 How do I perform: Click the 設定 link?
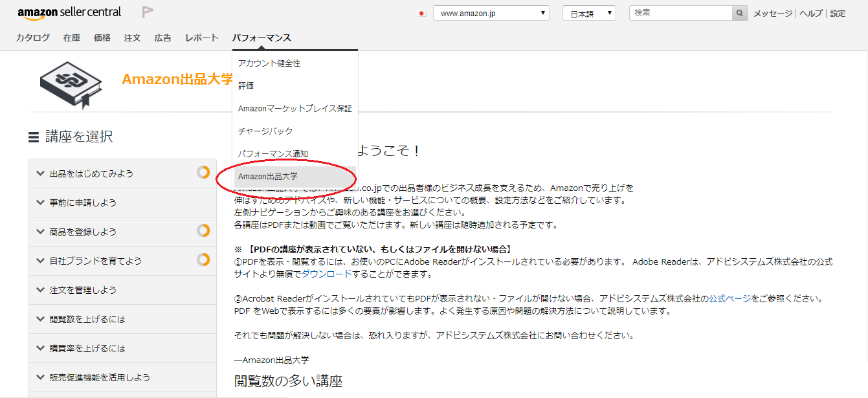click(x=838, y=14)
